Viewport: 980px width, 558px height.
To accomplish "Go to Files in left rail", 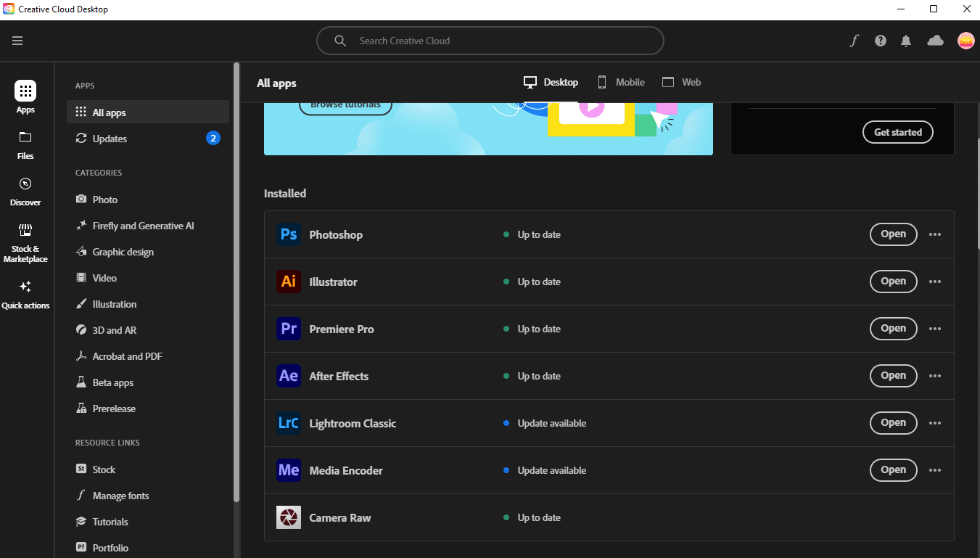I will coord(25,145).
